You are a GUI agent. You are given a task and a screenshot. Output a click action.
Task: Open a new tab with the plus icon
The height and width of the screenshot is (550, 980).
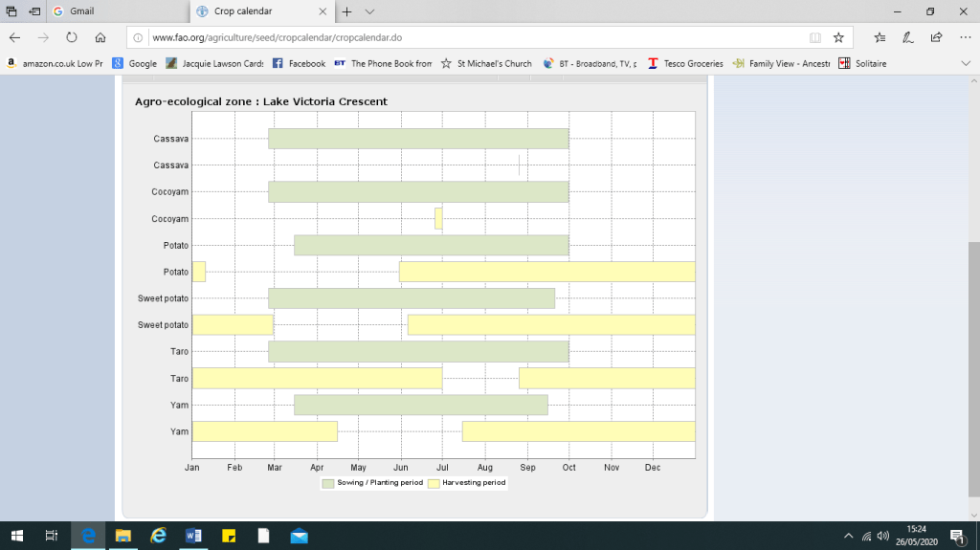coord(346,11)
